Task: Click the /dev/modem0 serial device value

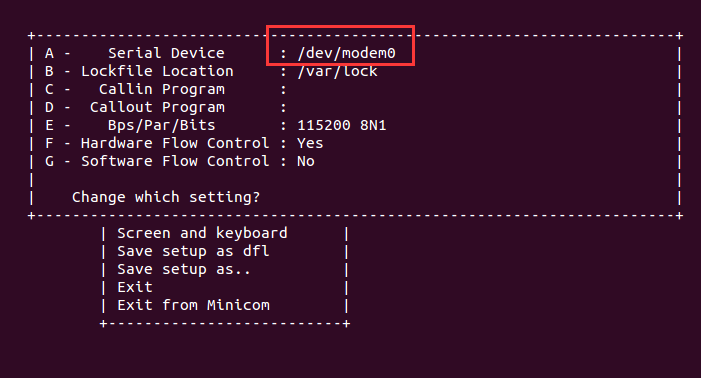Action: tap(346, 53)
